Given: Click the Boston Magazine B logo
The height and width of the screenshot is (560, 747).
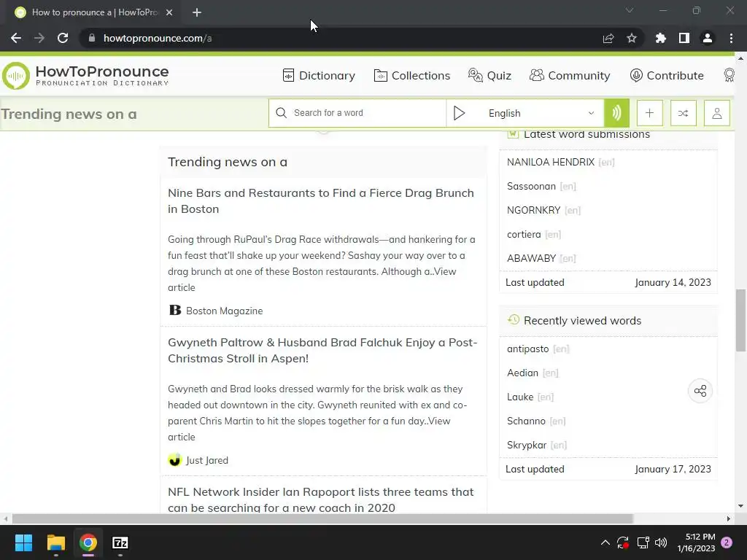Looking at the screenshot, I should tap(175, 310).
